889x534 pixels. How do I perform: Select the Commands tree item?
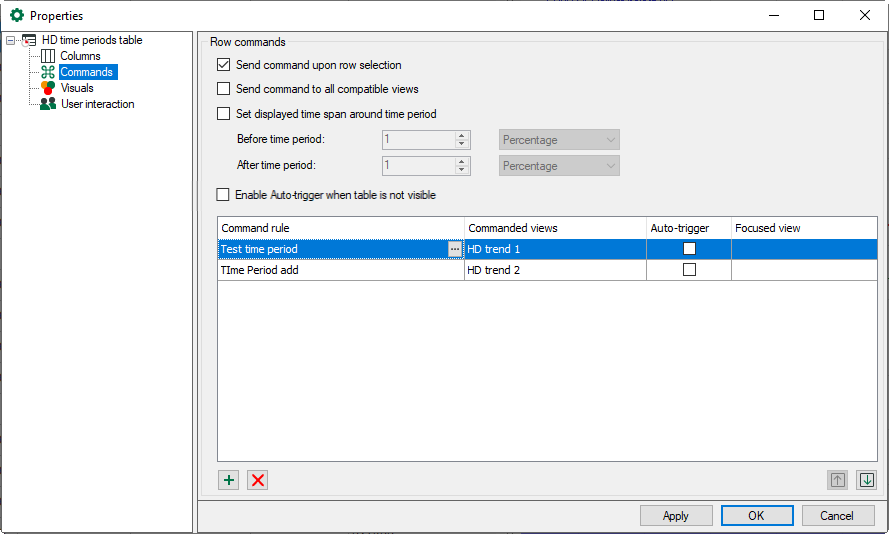[87, 72]
